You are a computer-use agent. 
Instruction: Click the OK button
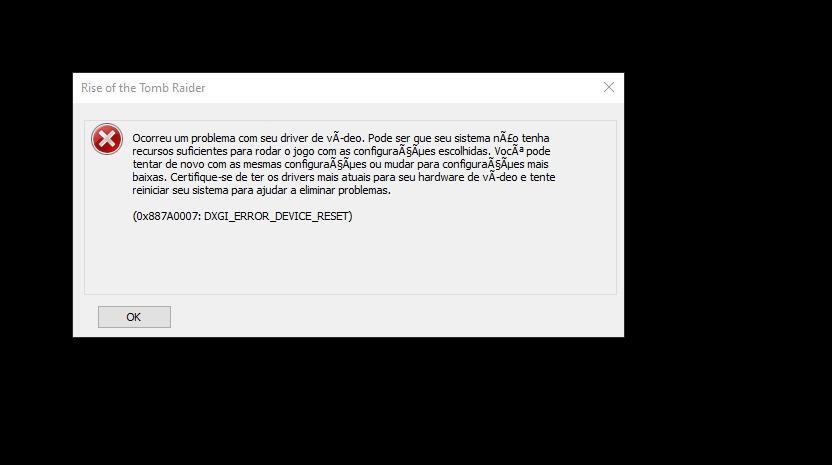(x=134, y=317)
